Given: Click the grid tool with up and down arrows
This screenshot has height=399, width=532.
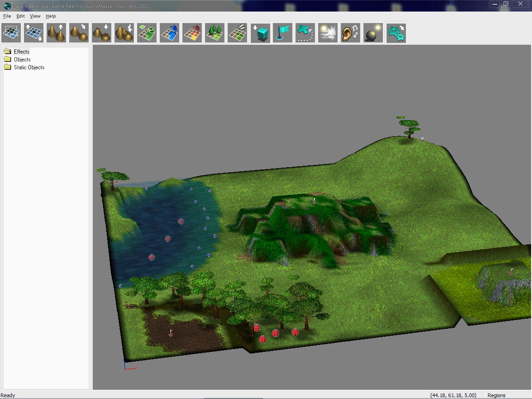Looking at the screenshot, I should [x=34, y=33].
